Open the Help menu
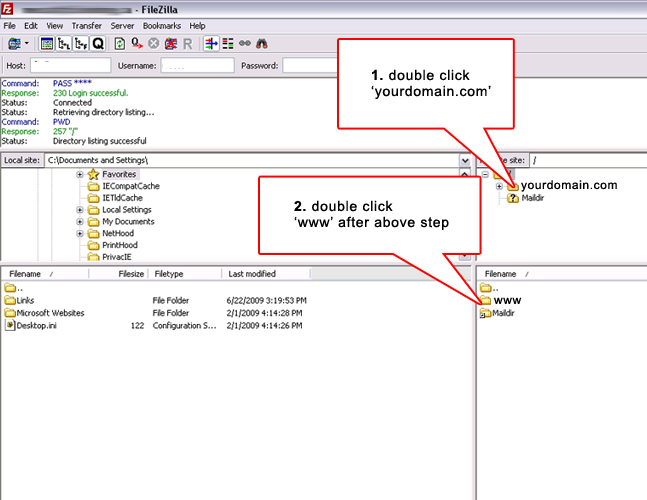Viewport: 647px width, 500px height. click(x=197, y=26)
